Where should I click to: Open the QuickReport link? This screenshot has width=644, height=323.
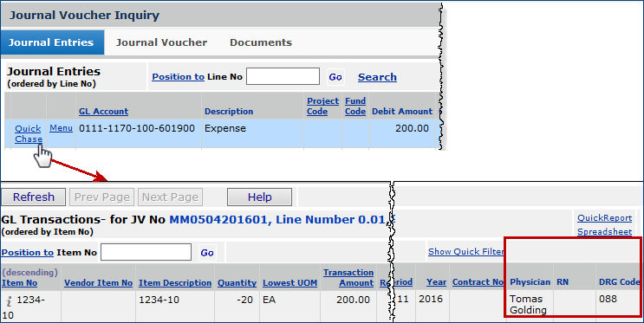605,218
